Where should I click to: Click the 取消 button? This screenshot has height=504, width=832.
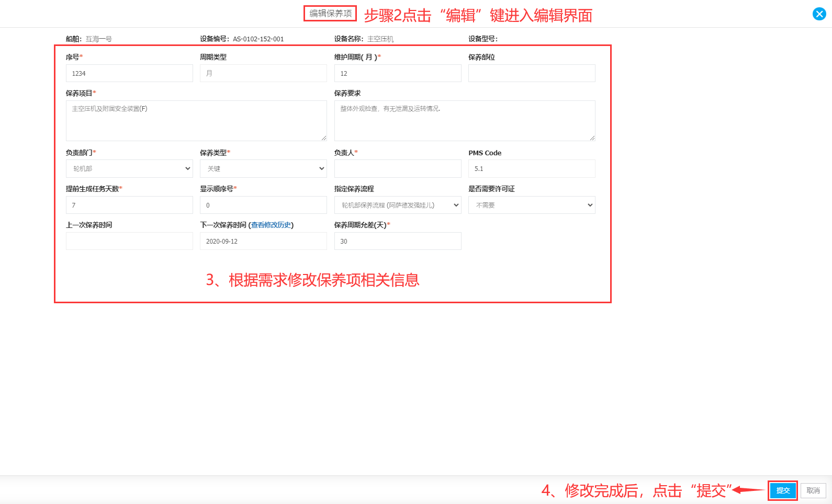813,490
